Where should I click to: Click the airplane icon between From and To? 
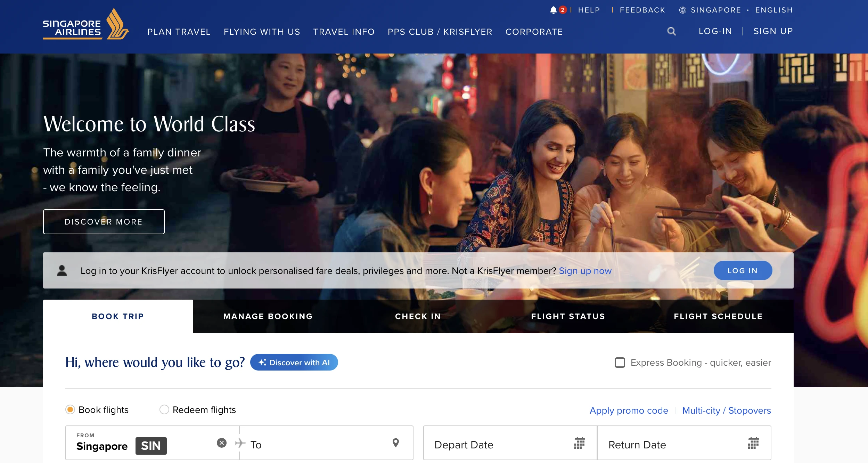click(x=240, y=443)
